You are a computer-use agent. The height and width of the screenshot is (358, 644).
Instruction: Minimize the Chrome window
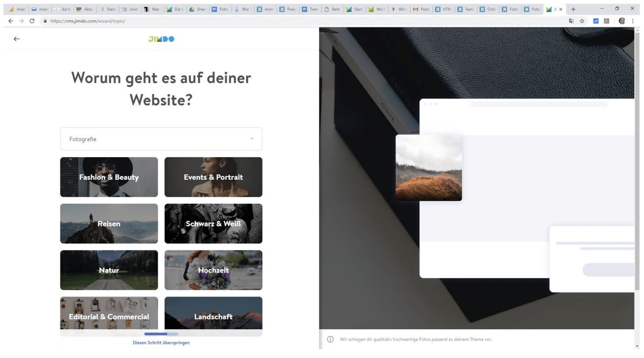602,8
